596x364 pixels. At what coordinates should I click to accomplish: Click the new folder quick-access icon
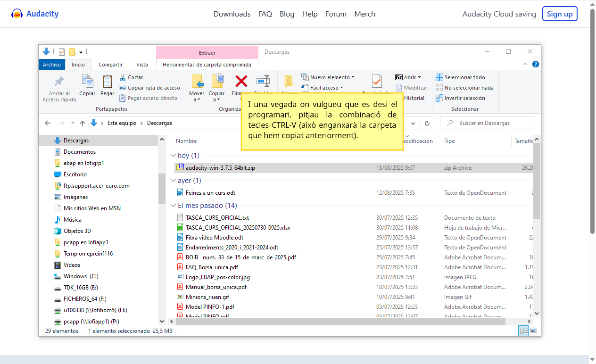tap(72, 52)
